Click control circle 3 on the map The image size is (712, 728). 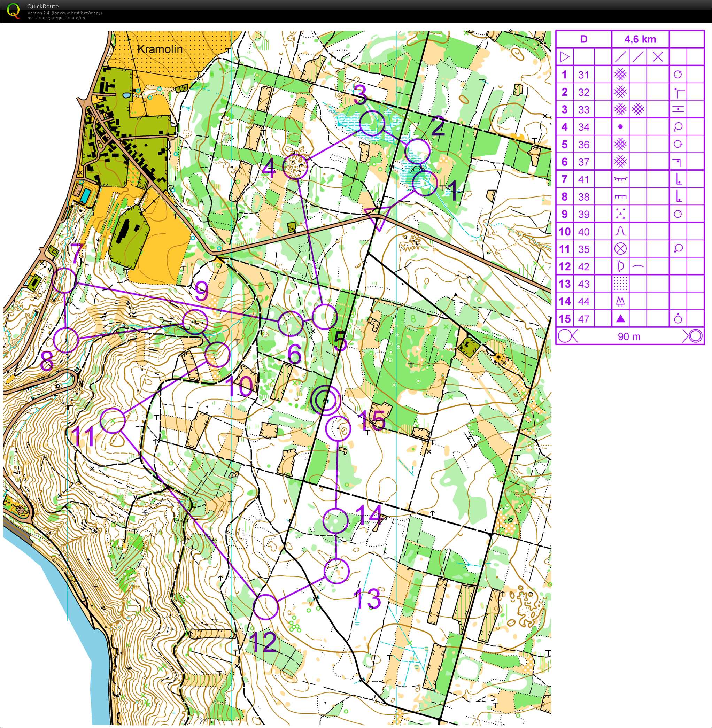click(x=372, y=123)
